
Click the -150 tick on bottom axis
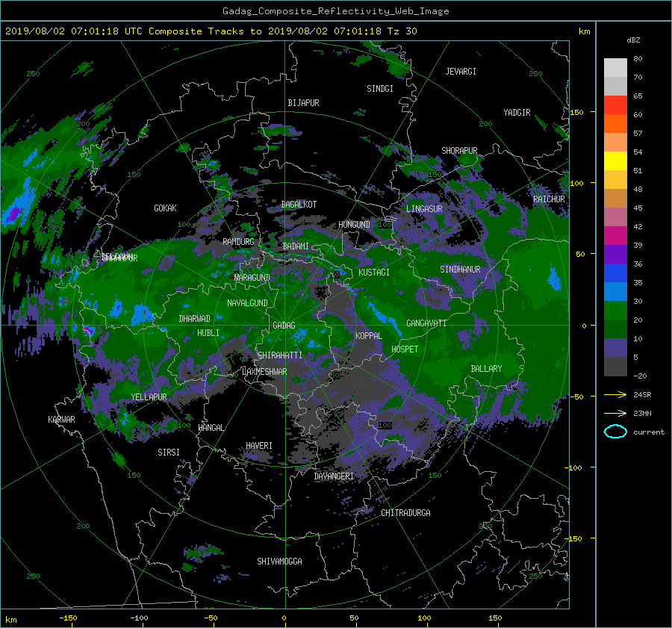coord(68,618)
